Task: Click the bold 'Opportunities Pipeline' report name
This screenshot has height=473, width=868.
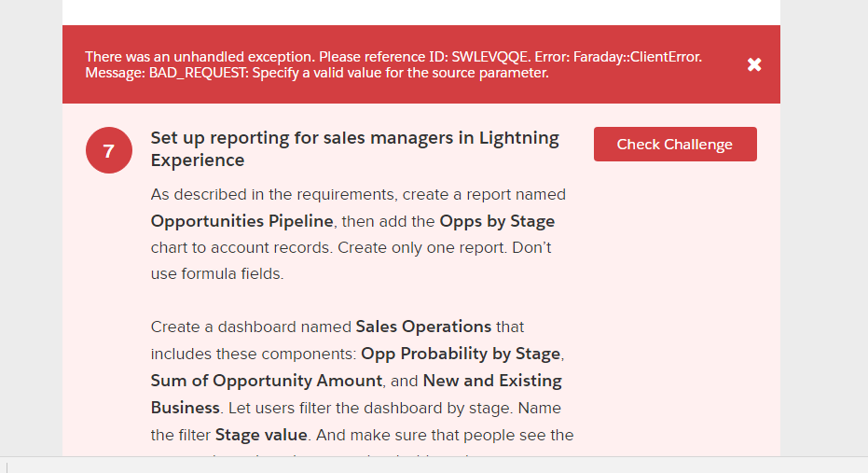Action: 241,221
